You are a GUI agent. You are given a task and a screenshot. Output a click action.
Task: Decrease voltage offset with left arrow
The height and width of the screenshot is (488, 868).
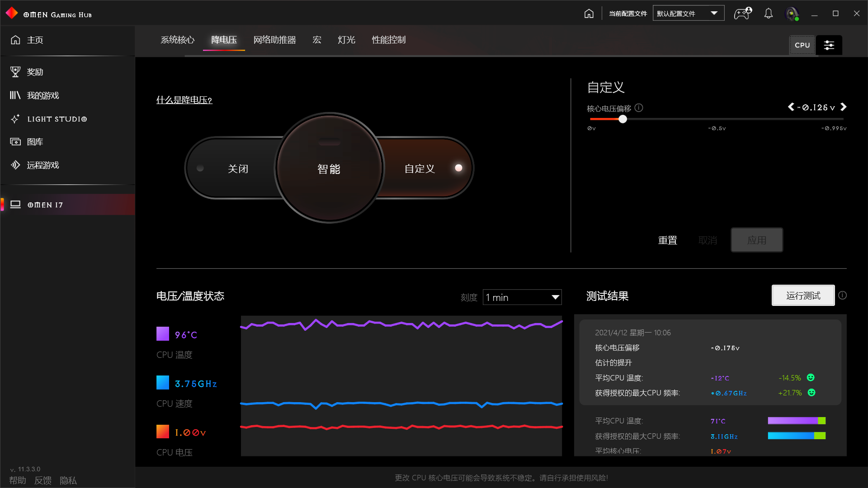coord(791,107)
